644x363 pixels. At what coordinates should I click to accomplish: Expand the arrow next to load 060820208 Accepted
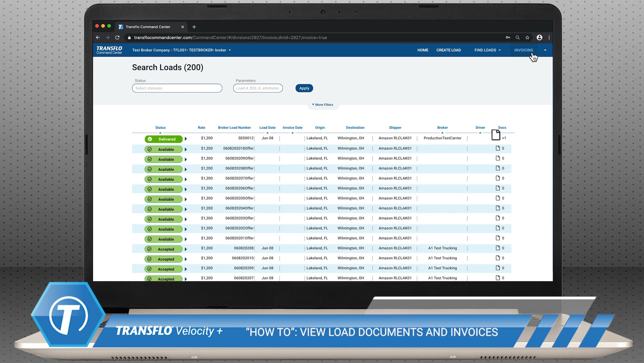pyautogui.click(x=186, y=249)
